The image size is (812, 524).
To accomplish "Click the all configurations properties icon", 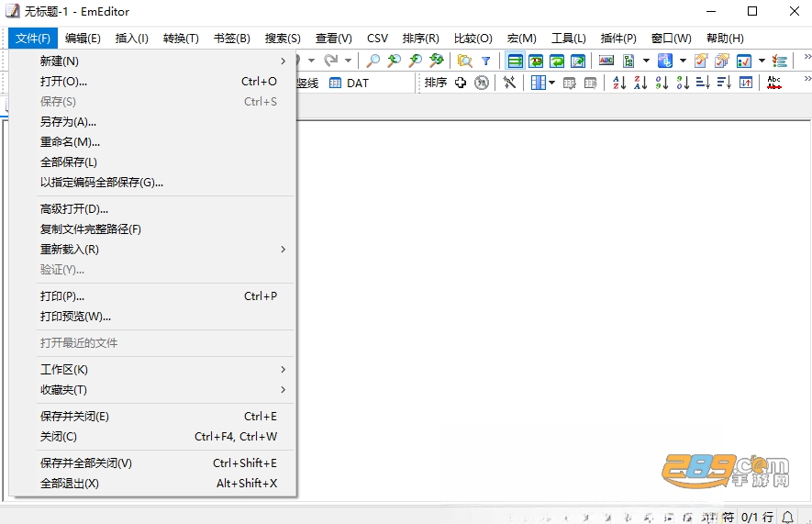I will [x=722, y=61].
